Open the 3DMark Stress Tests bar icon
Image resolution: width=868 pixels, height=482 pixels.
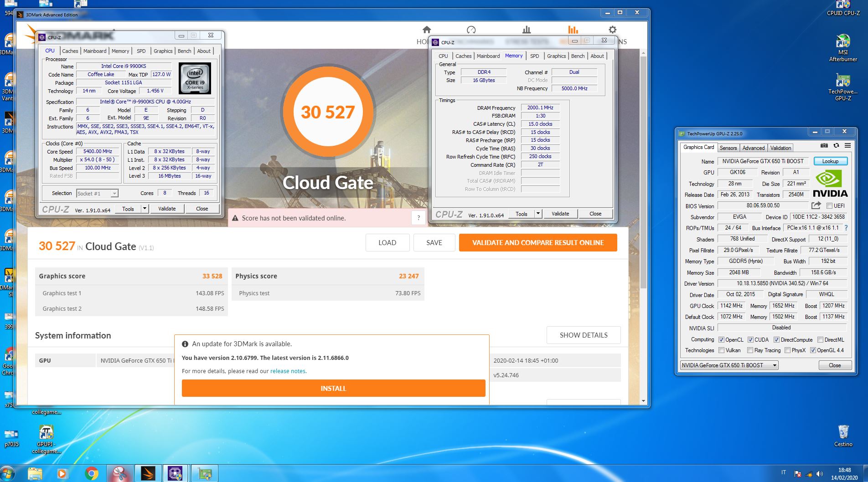click(x=527, y=30)
